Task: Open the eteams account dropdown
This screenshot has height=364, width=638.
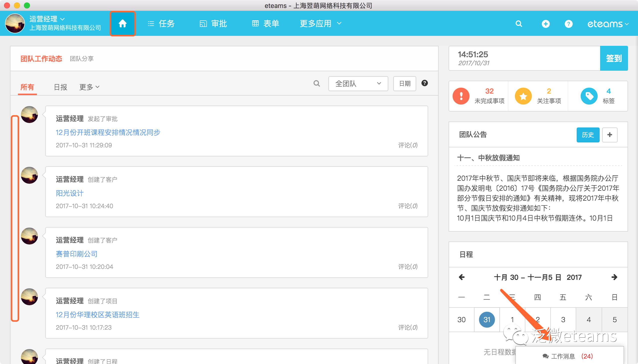Action: click(608, 24)
